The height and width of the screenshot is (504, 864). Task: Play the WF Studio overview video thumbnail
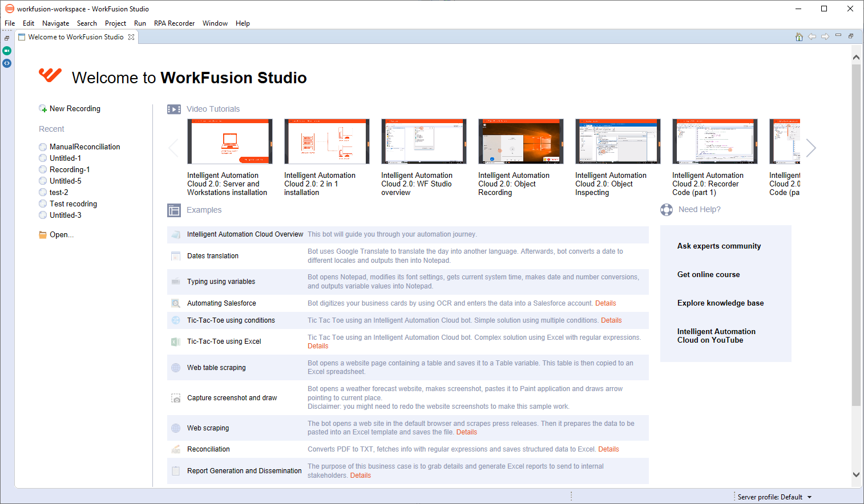424,141
